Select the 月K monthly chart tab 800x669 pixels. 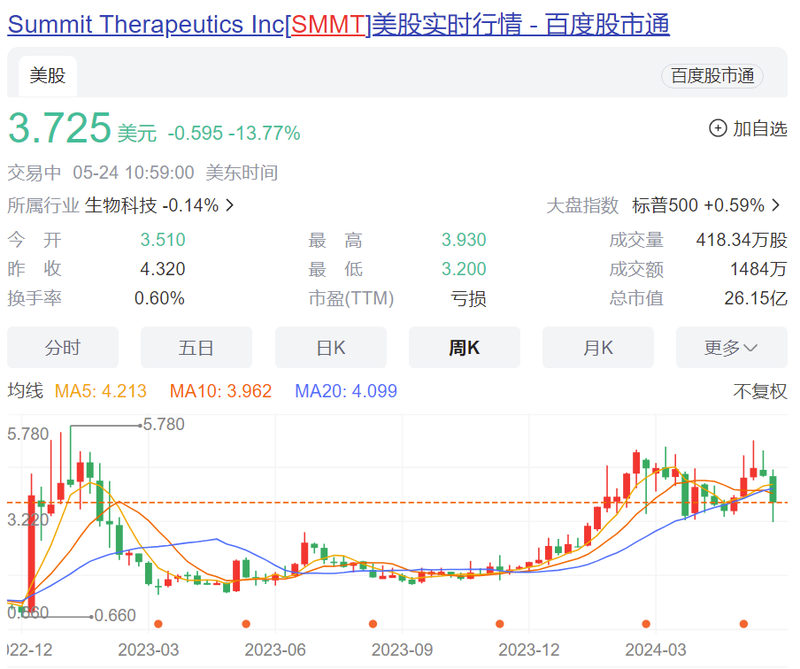pos(598,347)
